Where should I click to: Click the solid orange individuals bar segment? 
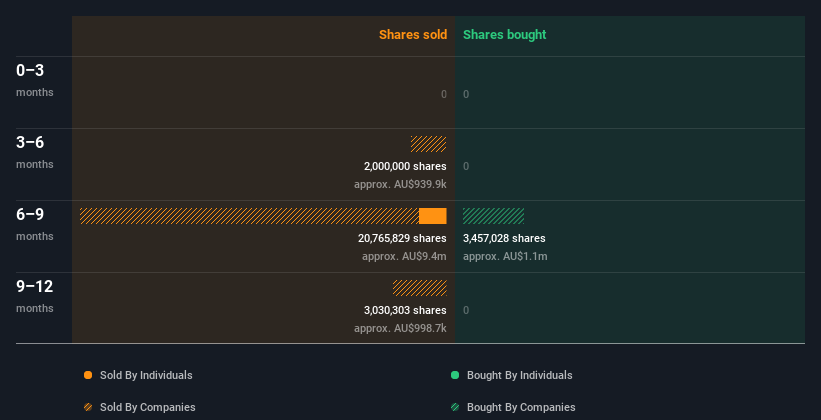click(x=432, y=216)
